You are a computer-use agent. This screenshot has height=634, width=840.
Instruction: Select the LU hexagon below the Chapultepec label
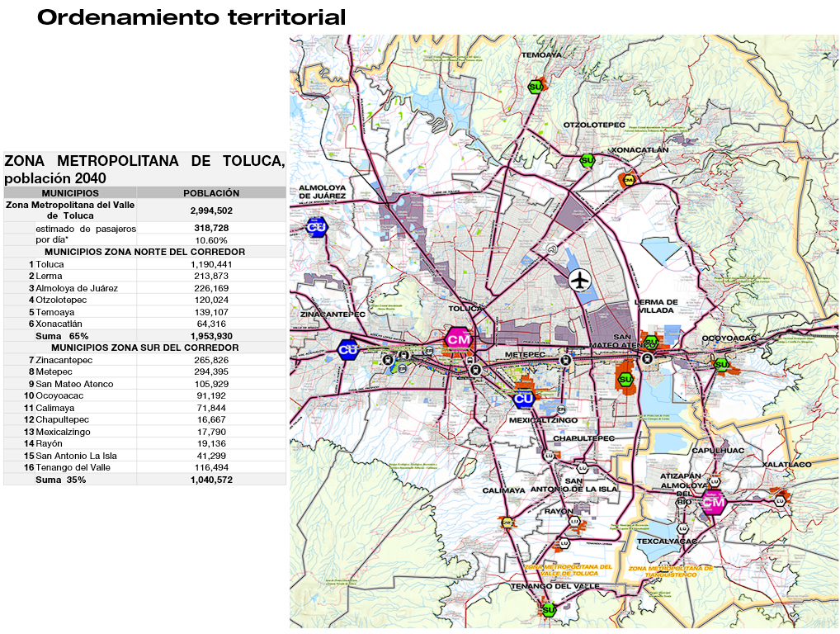[549, 456]
